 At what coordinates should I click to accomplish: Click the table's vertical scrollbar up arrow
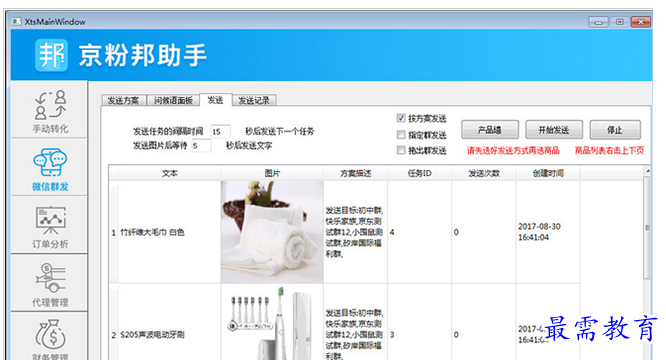[x=647, y=171]
